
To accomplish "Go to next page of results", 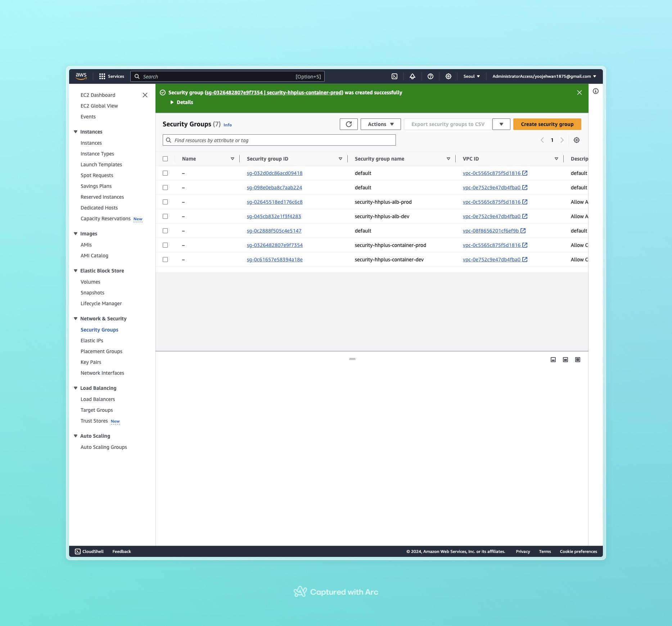I will pyautogui.click(x=562, y=140).
